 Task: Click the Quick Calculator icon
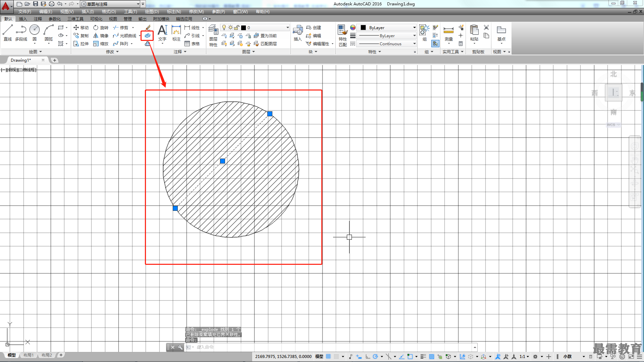pos(461,44)
